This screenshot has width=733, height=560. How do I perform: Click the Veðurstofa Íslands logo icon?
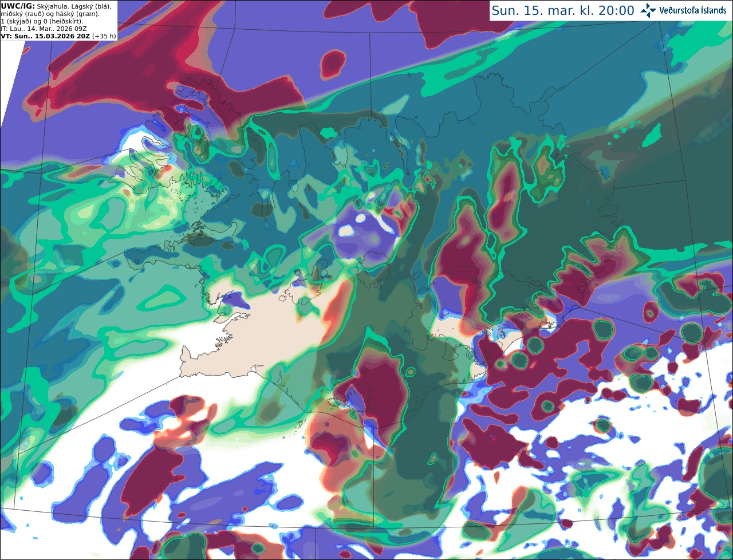pos(648,10)
